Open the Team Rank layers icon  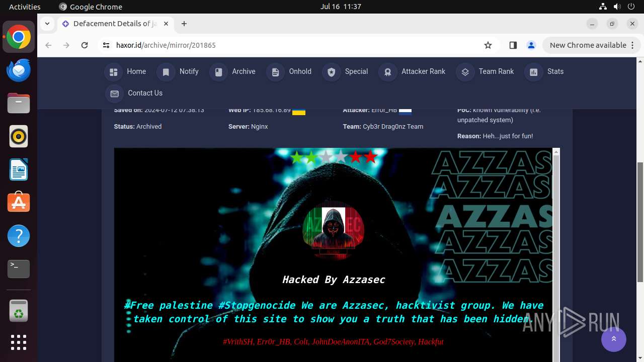(465, 72)
